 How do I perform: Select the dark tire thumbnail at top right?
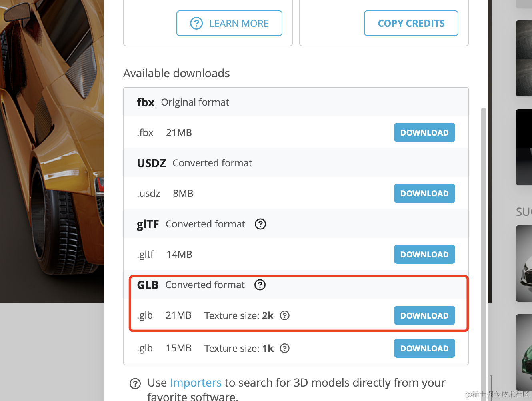coord(524,58)
